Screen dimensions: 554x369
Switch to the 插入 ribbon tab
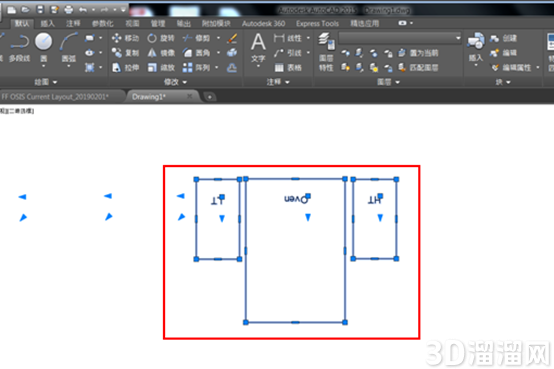(x=47, y=23)
